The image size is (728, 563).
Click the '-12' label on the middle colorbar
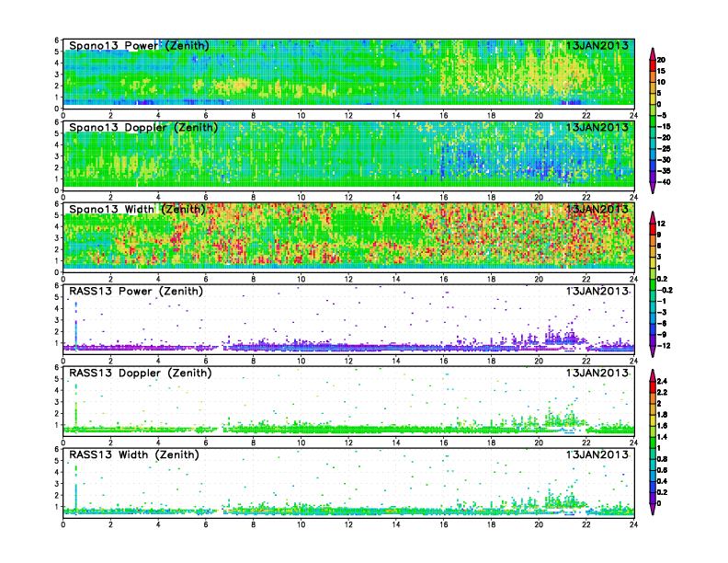(664, 346)
